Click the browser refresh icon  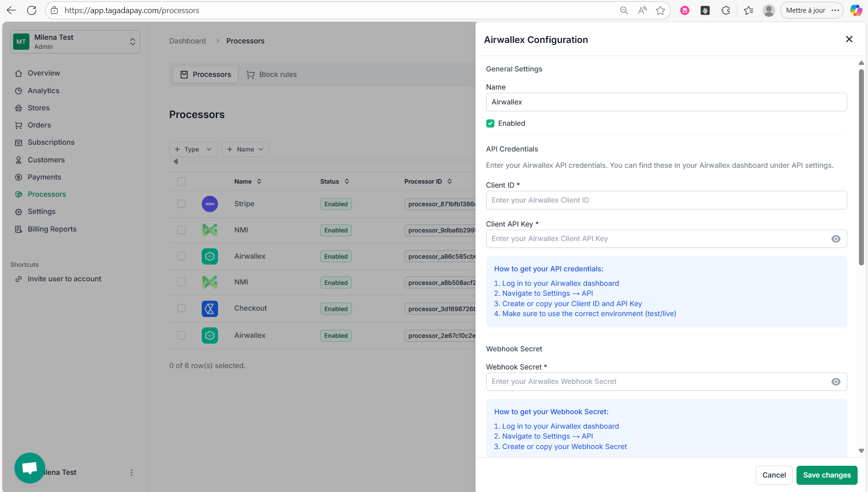(32, 10)
